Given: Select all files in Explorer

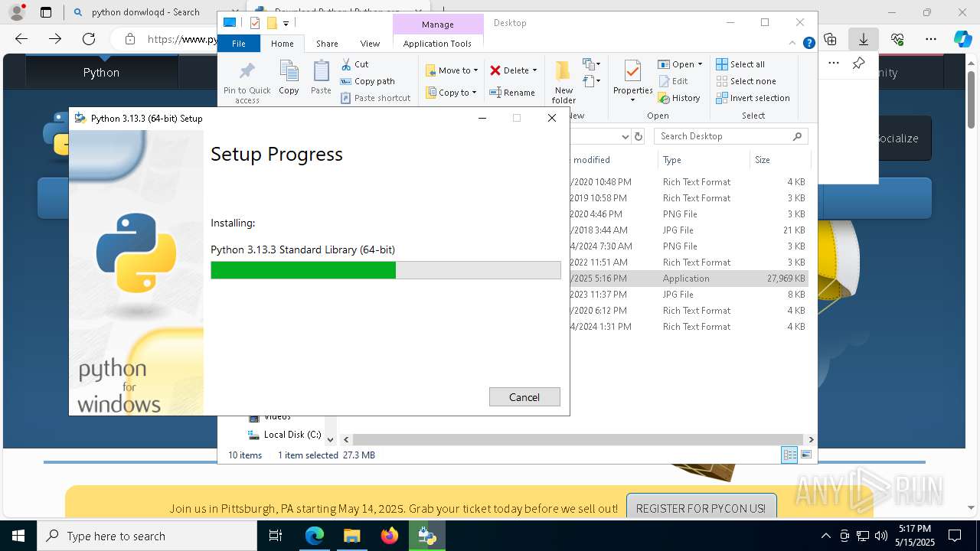Looking at the screenshot, I should pos(740,64).
